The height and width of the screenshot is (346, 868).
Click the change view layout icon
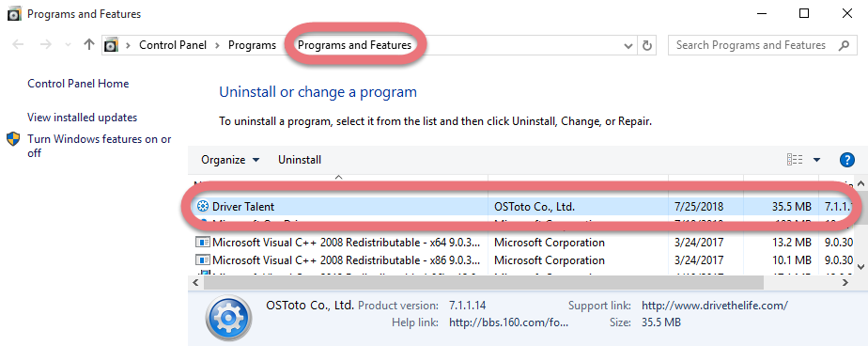(x=795, y=160)
